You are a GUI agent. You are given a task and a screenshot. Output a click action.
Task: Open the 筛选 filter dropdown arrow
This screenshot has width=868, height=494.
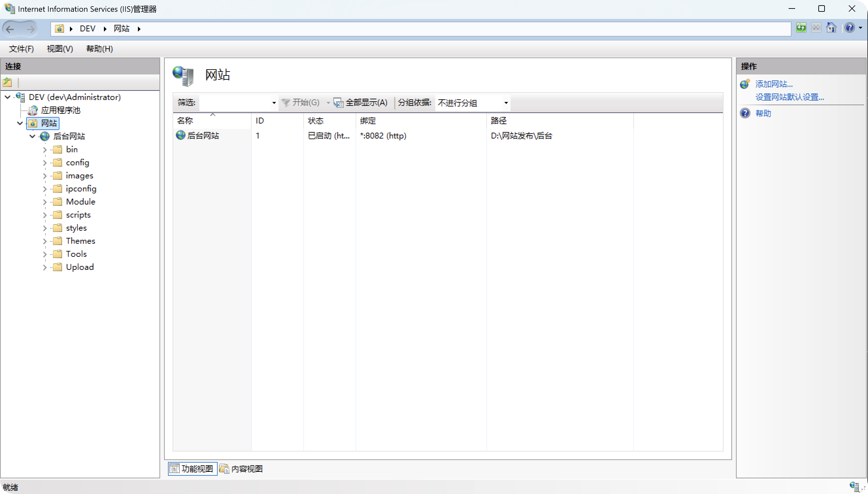coord(274,103)
